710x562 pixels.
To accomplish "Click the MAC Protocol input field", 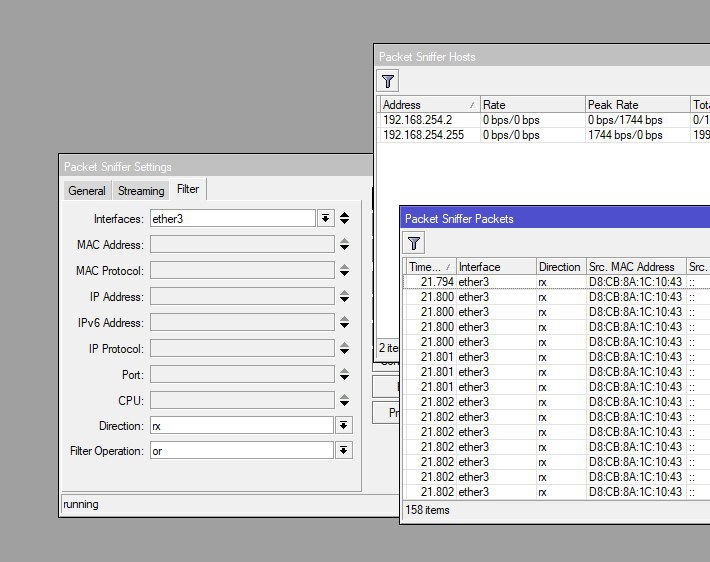I will point(242,270).
